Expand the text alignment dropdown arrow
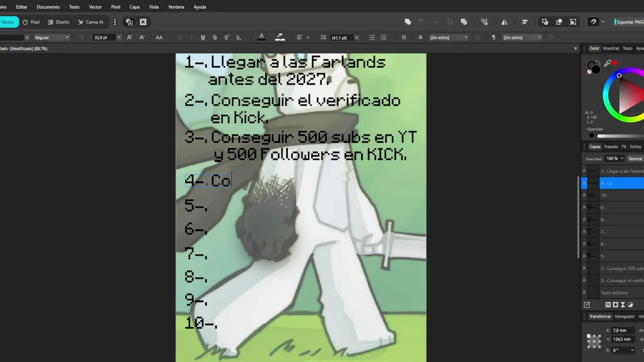 click(x=308, y=38)
